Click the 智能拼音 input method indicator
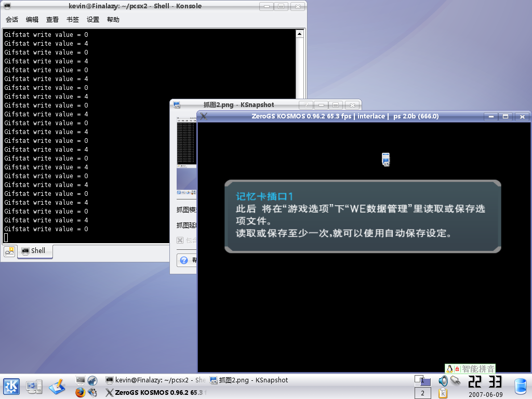This screenshot has width=532, height=399. coord(478,369)
